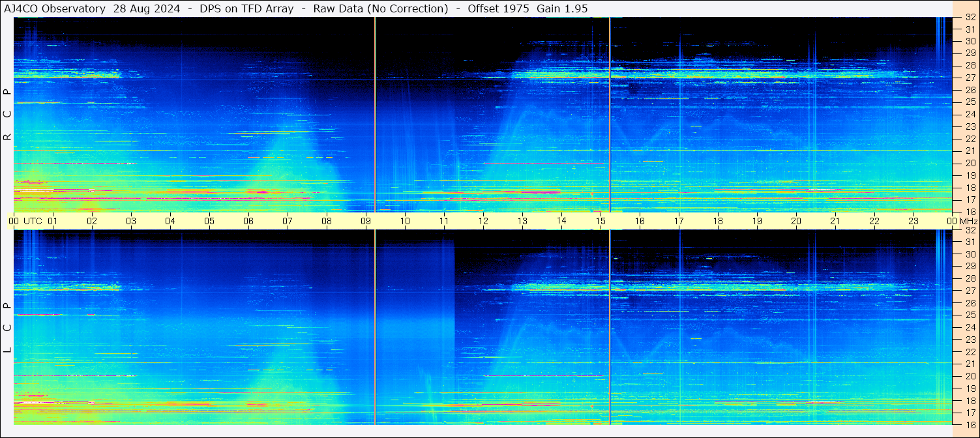Click hour label "06" on time axis
This screenshot has width=980, height=438.
pos(248,221)
